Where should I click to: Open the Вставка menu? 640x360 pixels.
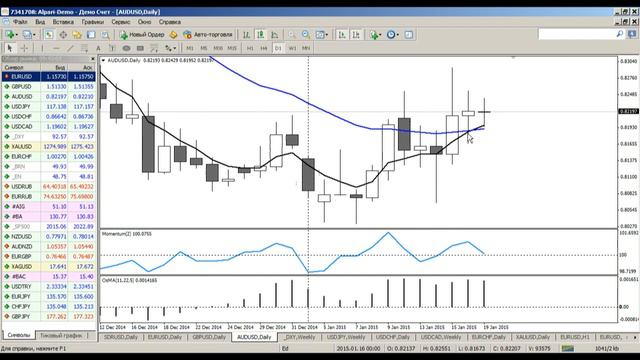pos(63,22)
